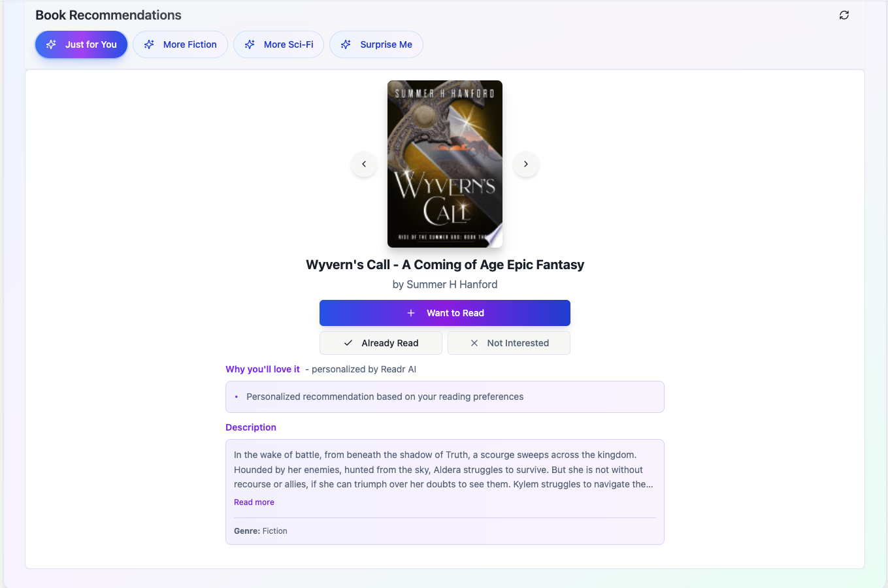Click the Genre: Fiction label
888x588 pixels.
point(261,531)
